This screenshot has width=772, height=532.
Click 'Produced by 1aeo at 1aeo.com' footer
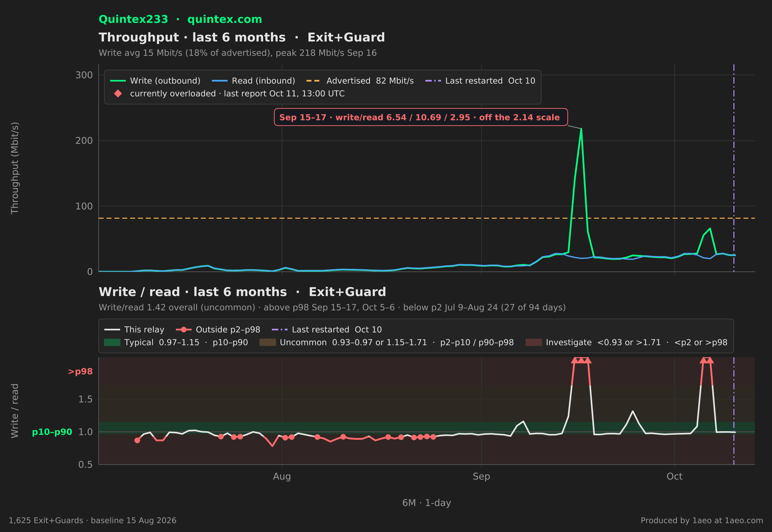[x=702, y=521]
